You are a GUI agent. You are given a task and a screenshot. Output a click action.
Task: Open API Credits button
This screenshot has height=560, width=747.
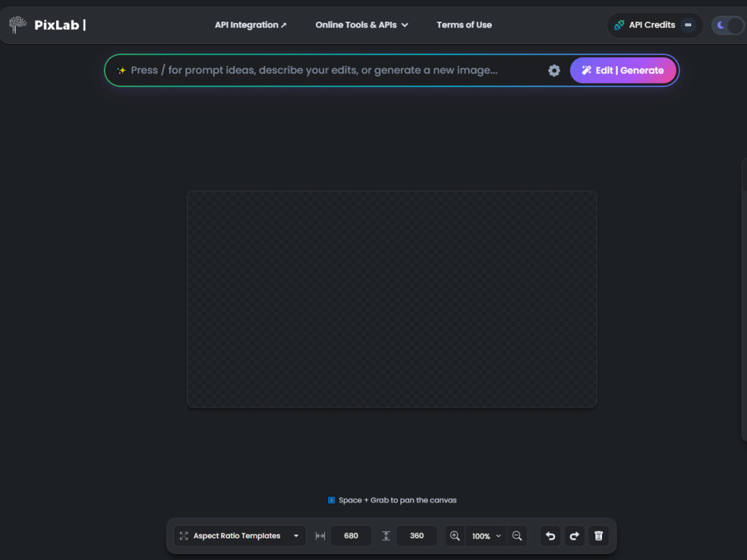tap(654, 25)
